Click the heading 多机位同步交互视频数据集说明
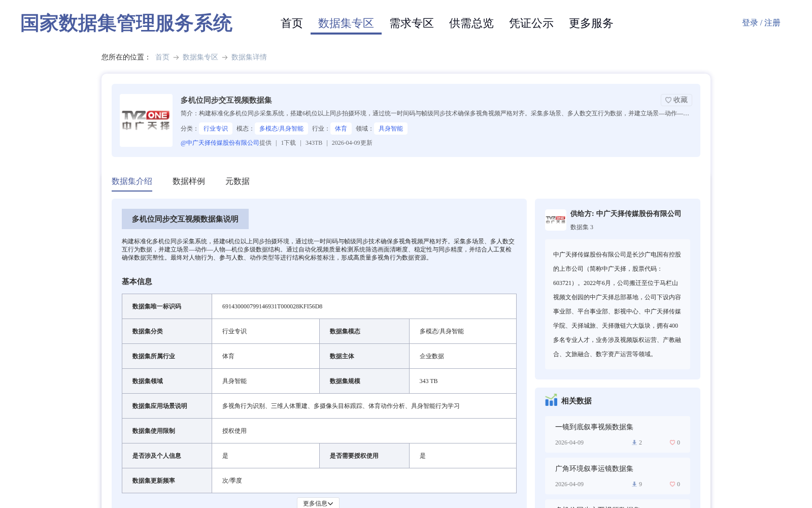812x508 pixels. click(x=185, y=219)
